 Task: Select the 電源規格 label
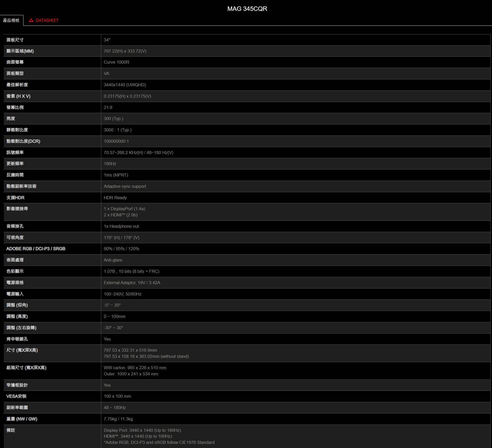tap(15, 283)
